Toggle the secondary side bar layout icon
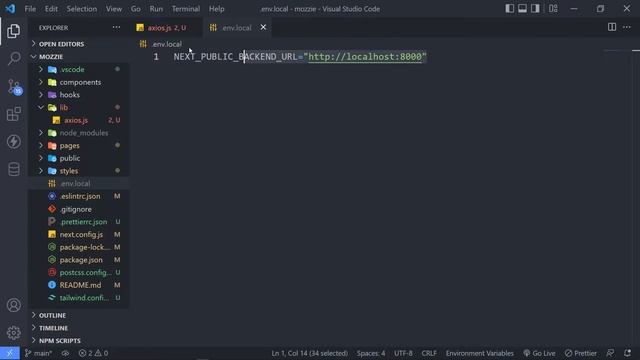 point(535,9)
